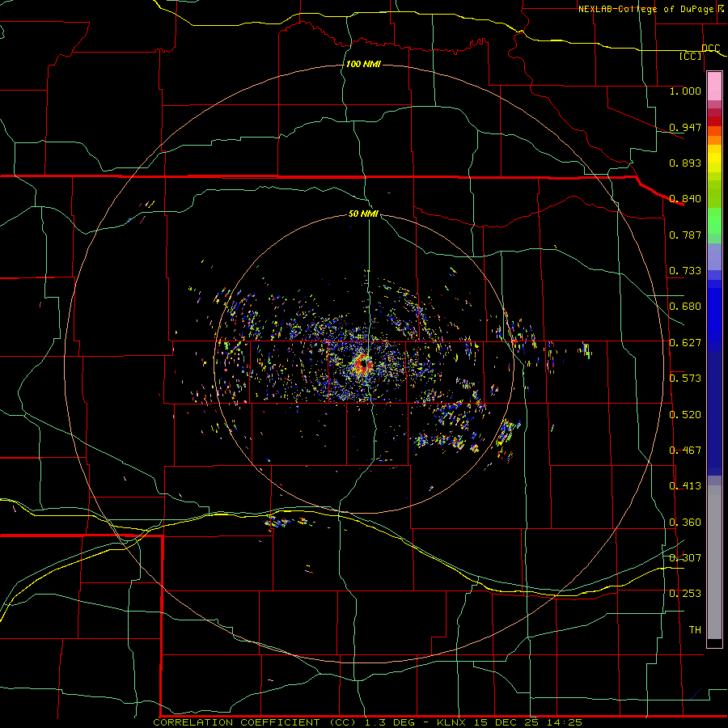Click the pink segment of the color bar
The height and width of the screenshot is (728, 728).
point(714,87)
